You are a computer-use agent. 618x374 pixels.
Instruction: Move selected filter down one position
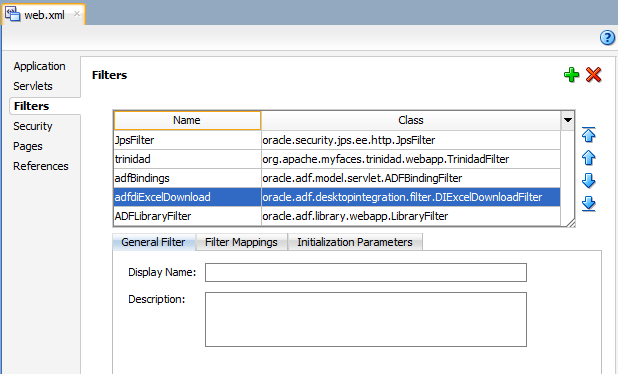tap(588, 180)
